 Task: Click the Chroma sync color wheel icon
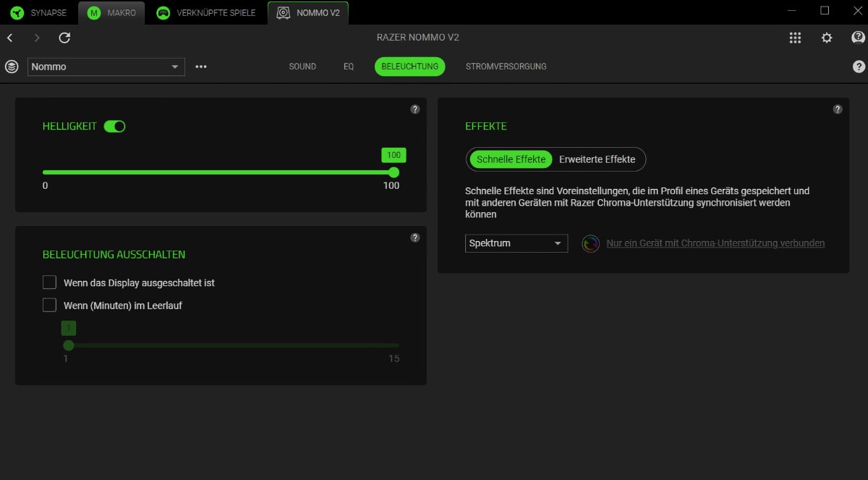[591, 243]
